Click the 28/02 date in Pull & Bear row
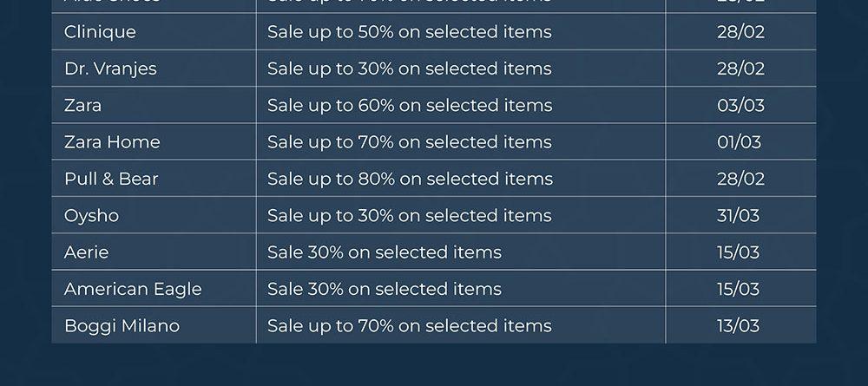868x386 pixels. tap(740, 179)
